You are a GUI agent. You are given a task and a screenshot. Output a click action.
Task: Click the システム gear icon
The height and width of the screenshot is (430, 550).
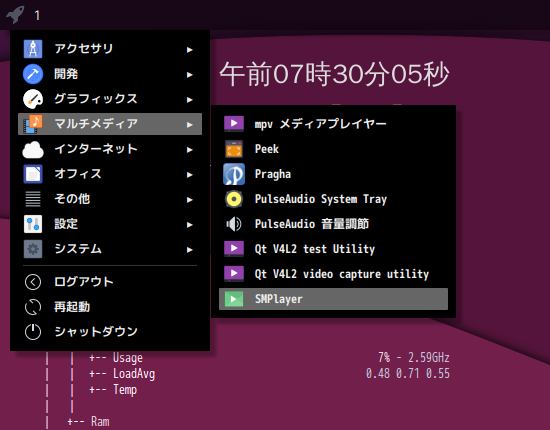click(33, 249)
